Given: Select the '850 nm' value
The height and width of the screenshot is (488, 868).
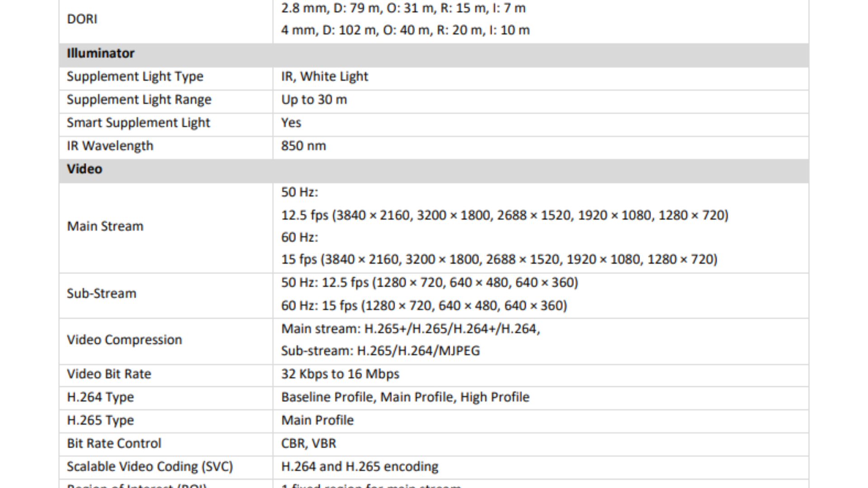Looking at the screenshot, I should 303,146.
